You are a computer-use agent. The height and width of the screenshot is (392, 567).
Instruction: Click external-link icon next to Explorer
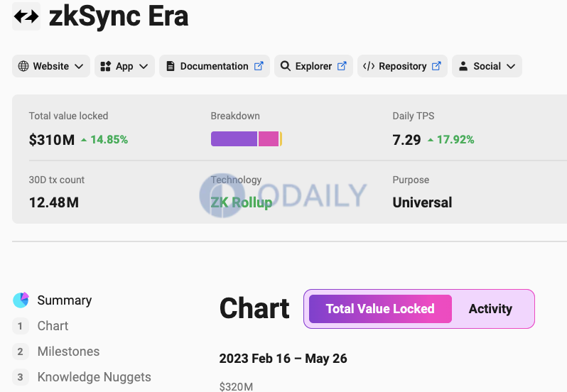[x=342, y=66]
